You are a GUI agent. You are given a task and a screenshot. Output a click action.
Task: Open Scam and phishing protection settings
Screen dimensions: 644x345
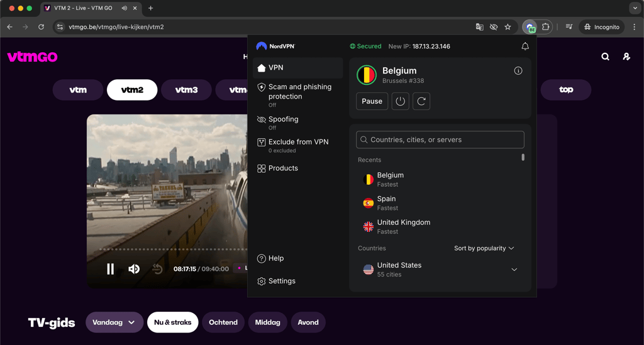[x=297, y=95]
